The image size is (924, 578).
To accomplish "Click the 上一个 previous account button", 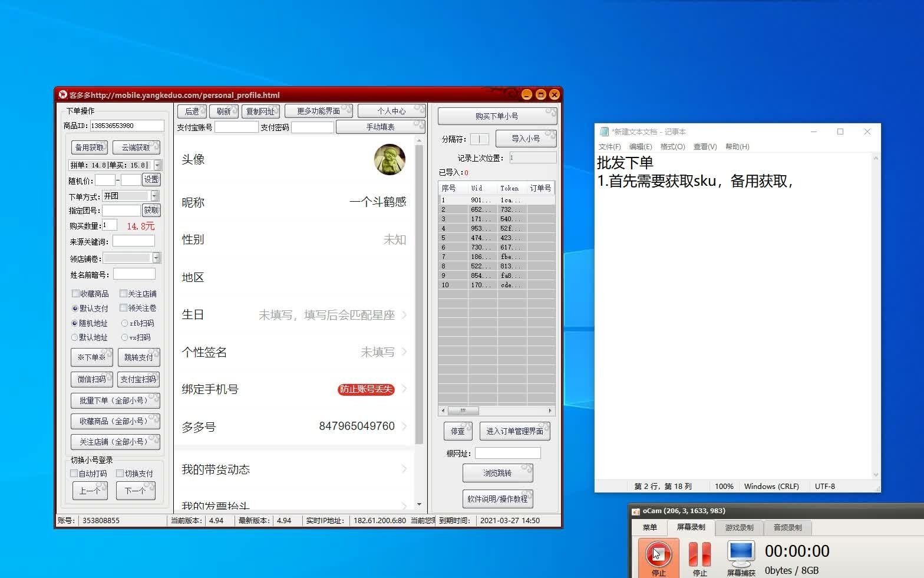I will click(90, 491).
